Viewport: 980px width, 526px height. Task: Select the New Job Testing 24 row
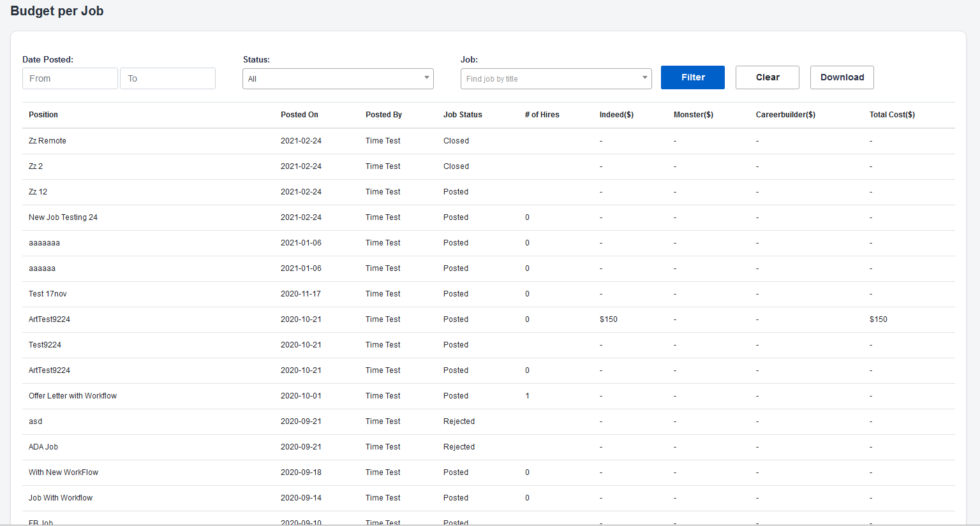[63, 217]
